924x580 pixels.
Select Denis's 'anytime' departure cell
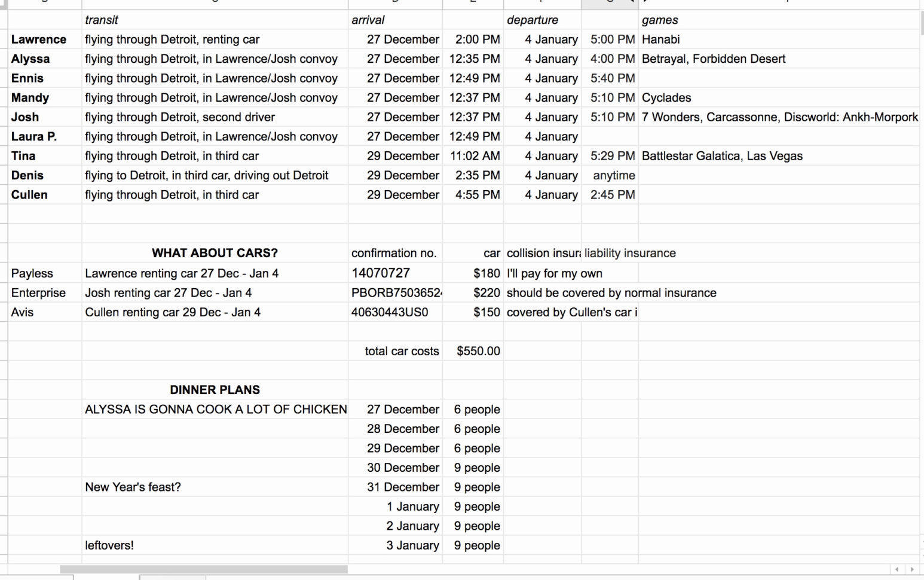click(x=610, y=175)
